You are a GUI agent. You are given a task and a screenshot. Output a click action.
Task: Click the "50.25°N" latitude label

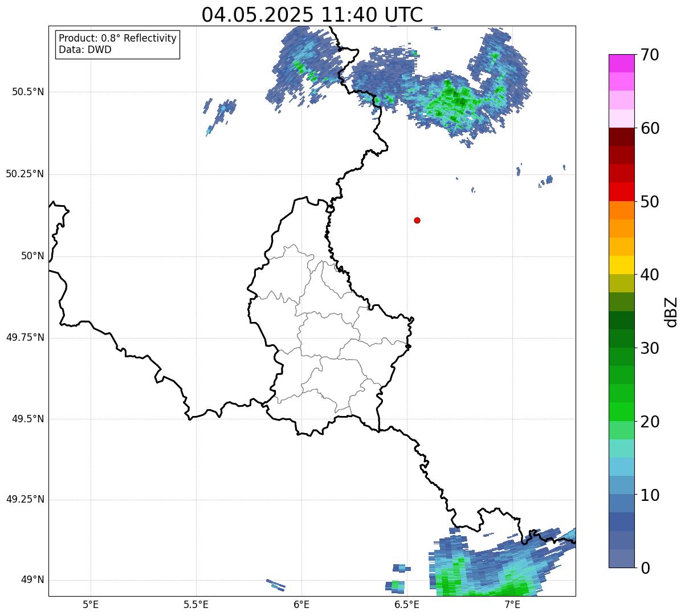25,174
